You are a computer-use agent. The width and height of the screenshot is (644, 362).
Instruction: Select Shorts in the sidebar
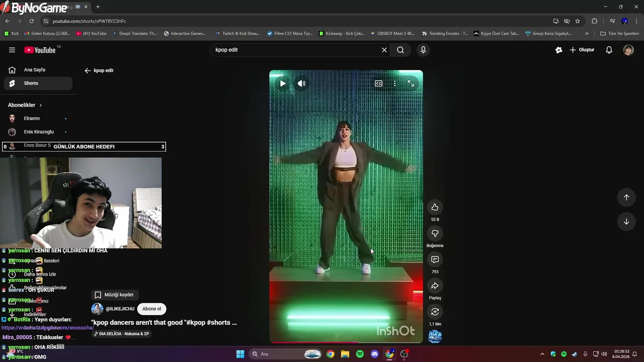tap(38, 83)
